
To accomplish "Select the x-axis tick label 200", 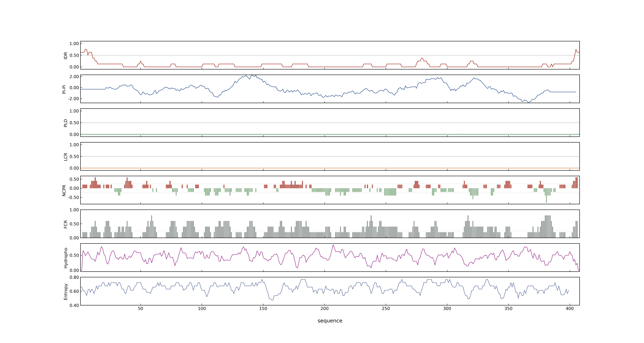I will pos(324,309).
